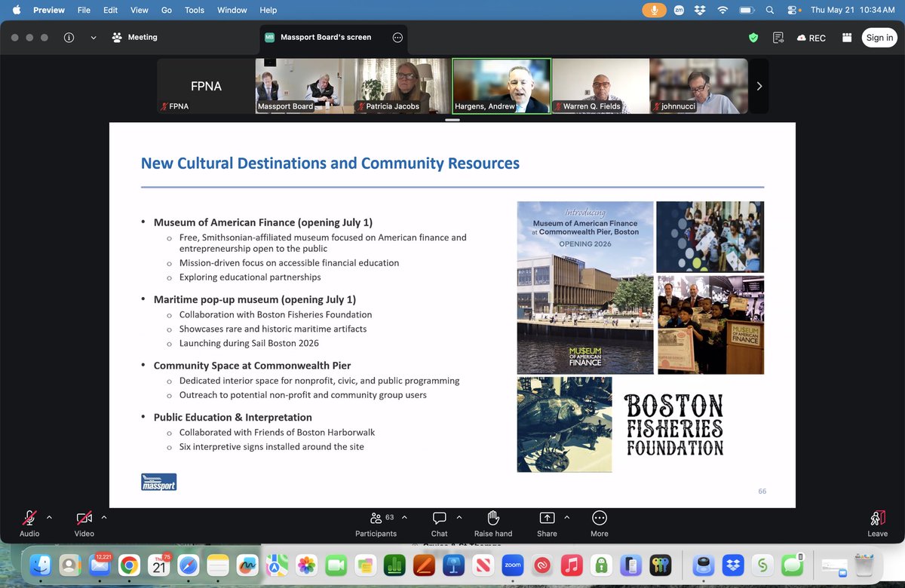Open Calendar from the Dock
The width and height of the screenshot is (905, 588).
pyautogui.click(x=159, y=565)
